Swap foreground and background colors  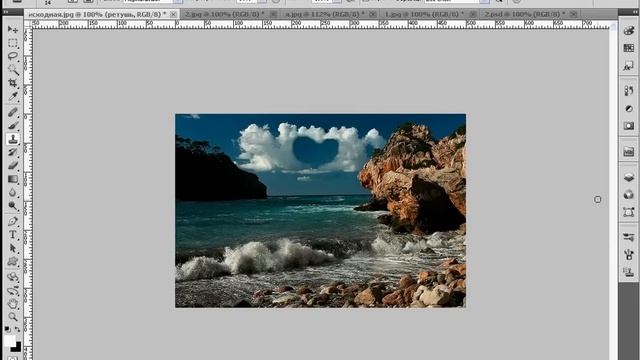point(17,329)
